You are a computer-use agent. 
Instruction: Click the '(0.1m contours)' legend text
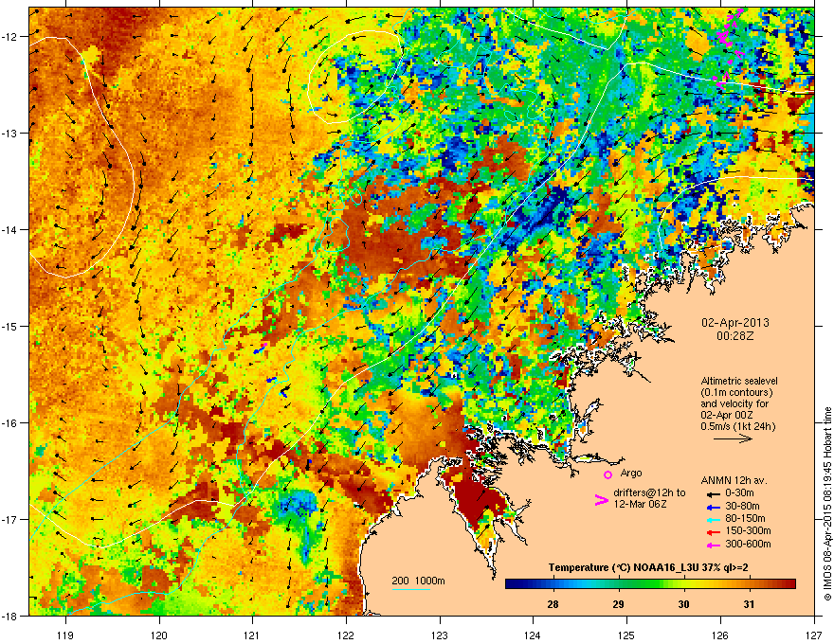click(736, 393)
